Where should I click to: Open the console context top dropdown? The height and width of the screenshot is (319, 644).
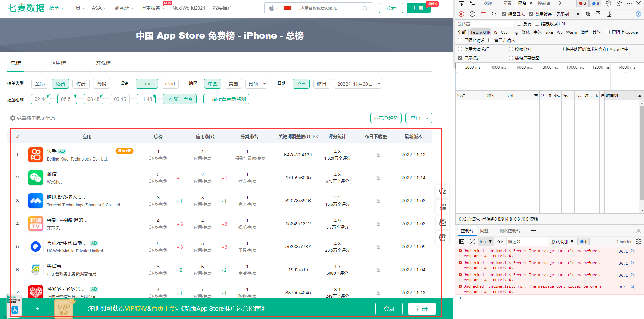pos(485,241)
